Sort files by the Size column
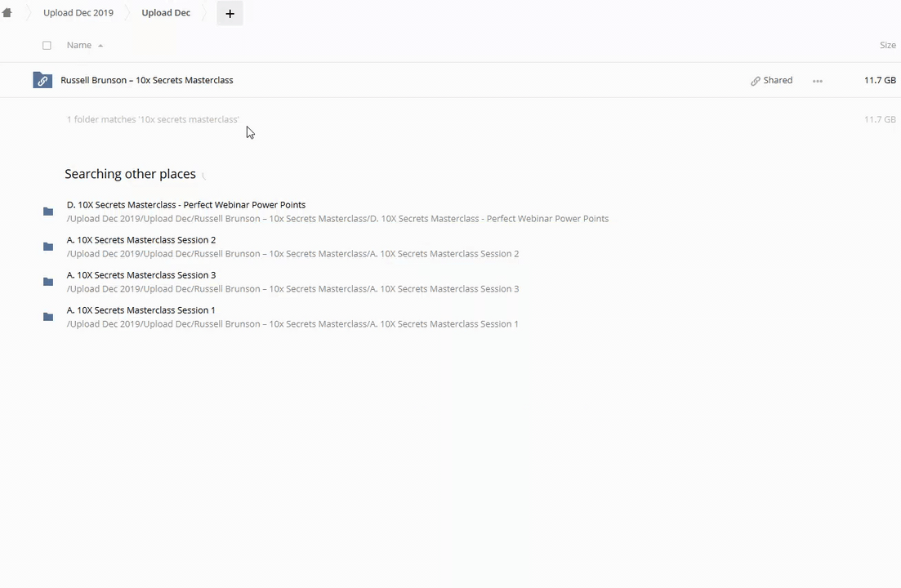This screenshot has width=901, height=588. point(887,46)
